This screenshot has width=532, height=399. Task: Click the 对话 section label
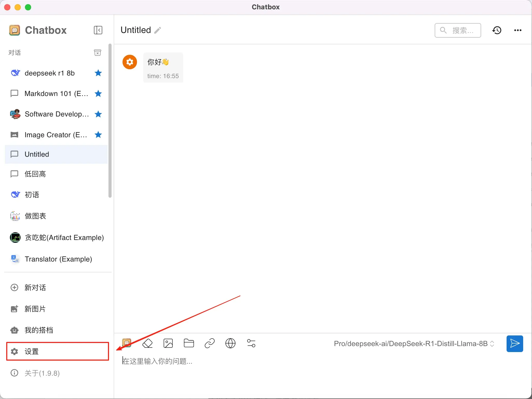(15, 53)
